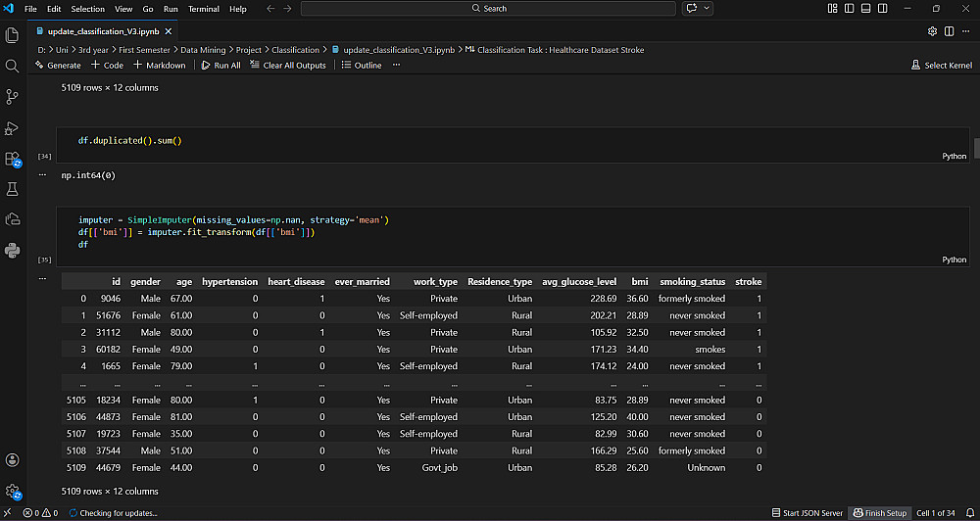This screenshot has width=980, height=521.
Task: Open Source Control view
Action: [x=12, y=96]
